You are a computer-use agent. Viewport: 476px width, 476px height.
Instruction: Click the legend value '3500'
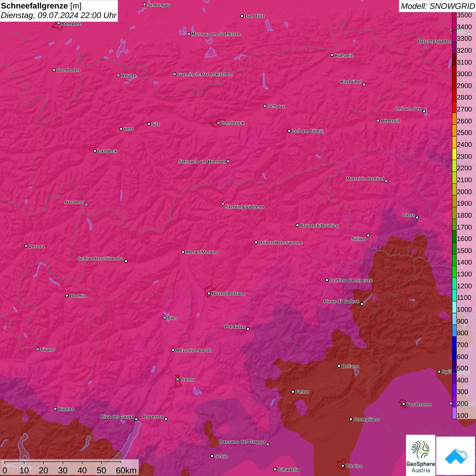pyautogui.click(x=464, y=15)
